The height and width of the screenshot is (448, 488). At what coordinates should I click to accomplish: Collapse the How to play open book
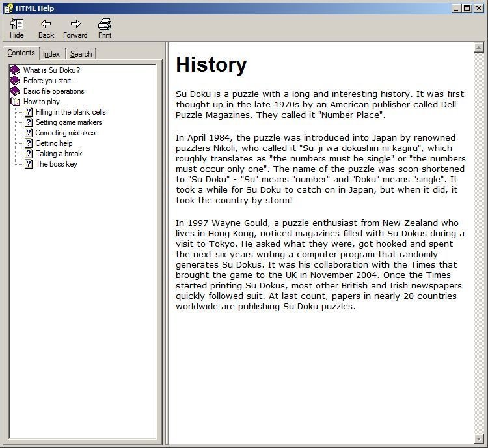(15, 102)
